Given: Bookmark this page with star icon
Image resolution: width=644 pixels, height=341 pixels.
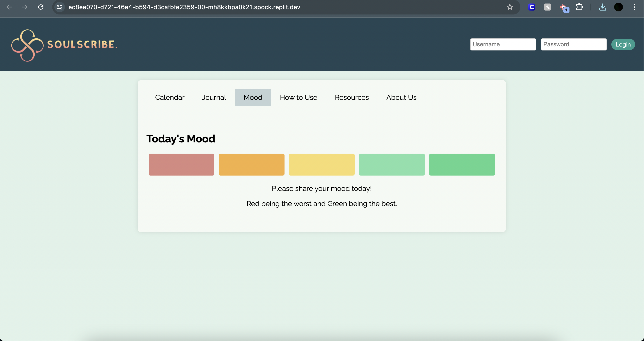Looking at the screenshot, I should point(509,7).
